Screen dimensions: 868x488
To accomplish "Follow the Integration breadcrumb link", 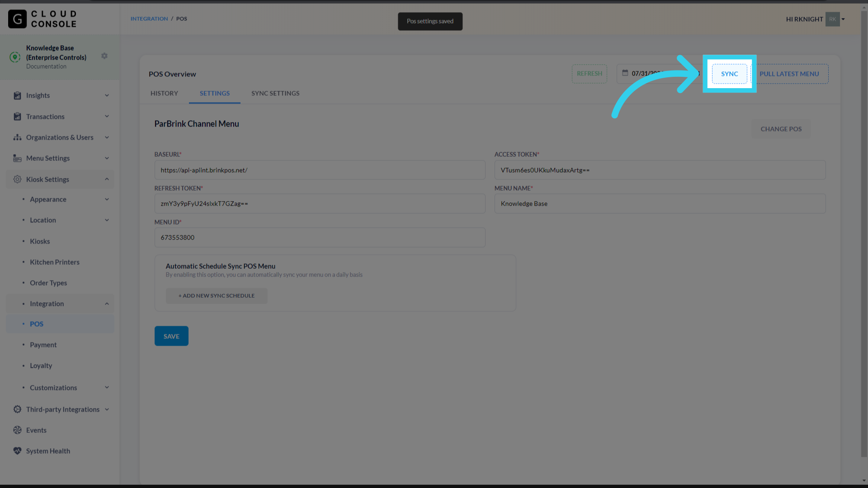I will [x=149, y=19].
